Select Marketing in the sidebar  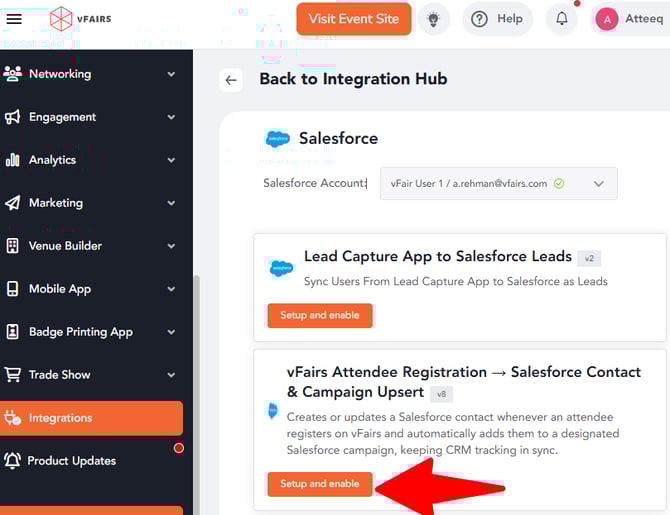point(56,203)
